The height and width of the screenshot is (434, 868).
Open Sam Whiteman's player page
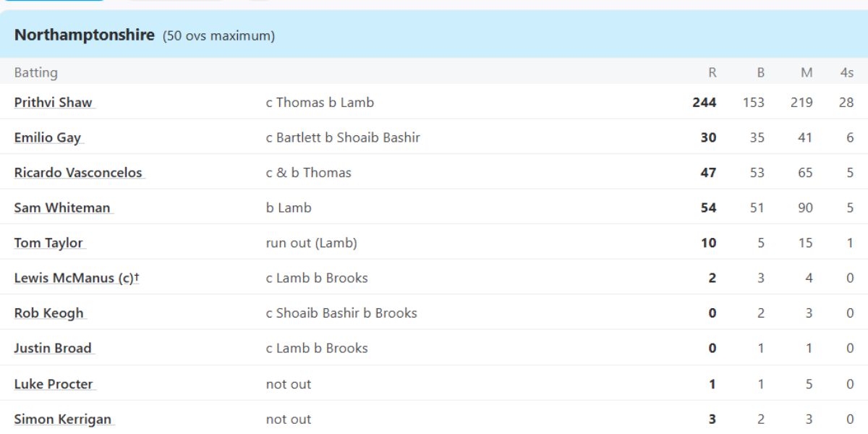pos(62,208)
